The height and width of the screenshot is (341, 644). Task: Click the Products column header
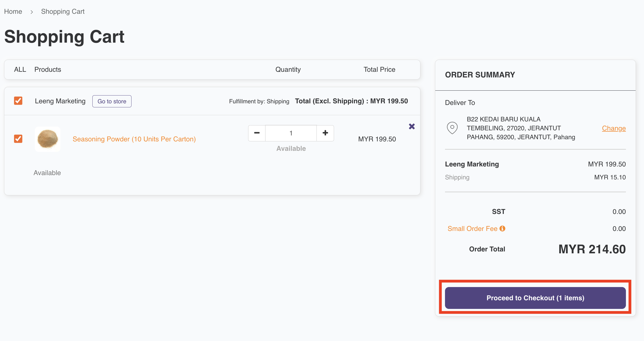click(48, 70)
